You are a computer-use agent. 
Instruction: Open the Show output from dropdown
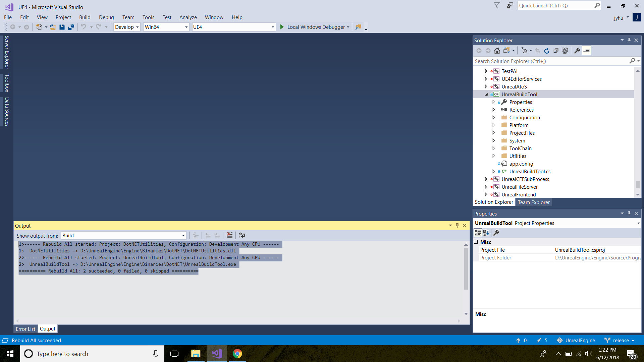point(183,235)
